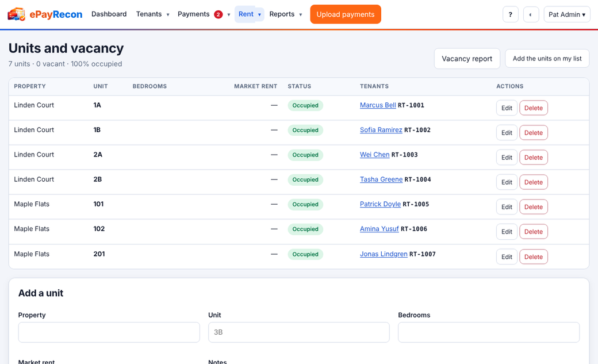Image resolution: width=598 pixels, height=364 pixels.
Task: Go to the Dashboard menu item
Action: pos(109,14)
